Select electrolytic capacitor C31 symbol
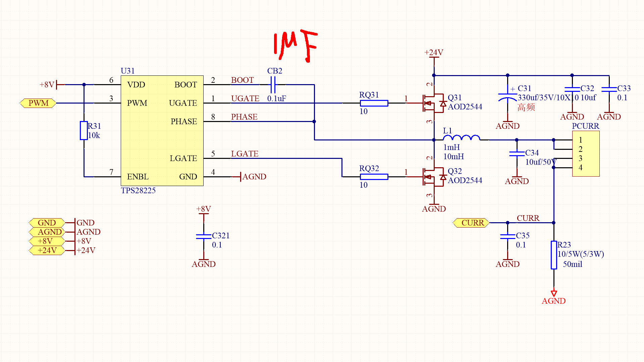The width and height of the screenshot is (644, 362). 507,97
